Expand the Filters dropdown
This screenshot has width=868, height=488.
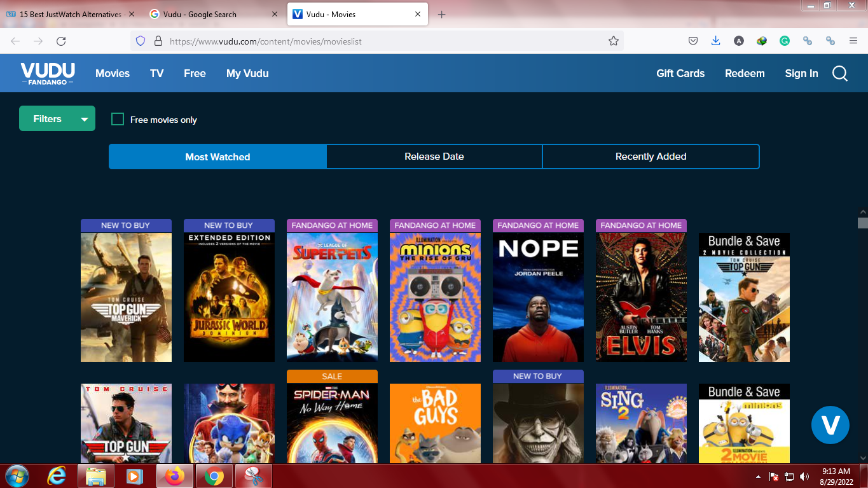(57, 118)
